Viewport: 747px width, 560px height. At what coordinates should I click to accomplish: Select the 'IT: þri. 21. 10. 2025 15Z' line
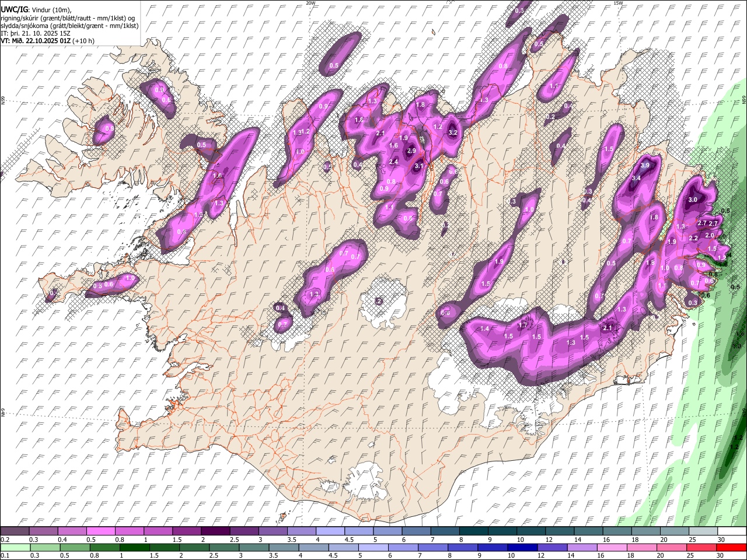[36, 33]
